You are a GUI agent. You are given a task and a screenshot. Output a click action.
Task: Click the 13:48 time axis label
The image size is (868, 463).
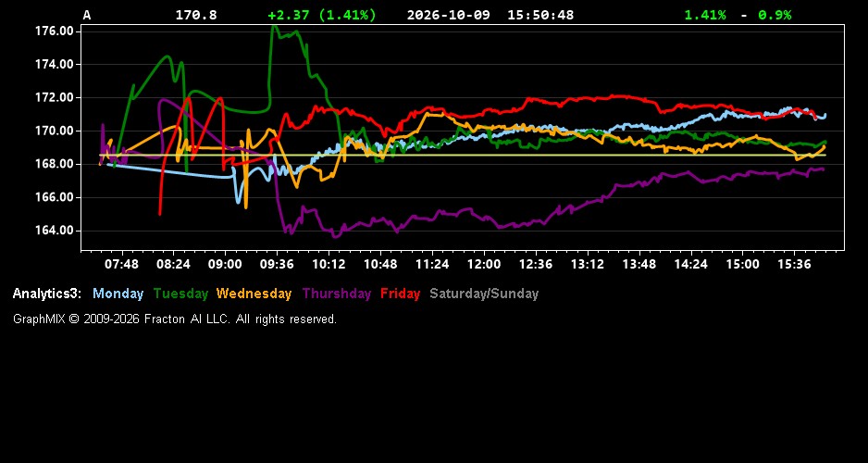[639, 264]
